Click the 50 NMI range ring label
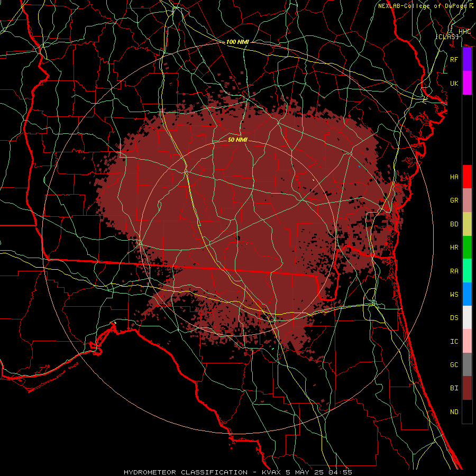The image size is (476, 476). pos(237,140)
